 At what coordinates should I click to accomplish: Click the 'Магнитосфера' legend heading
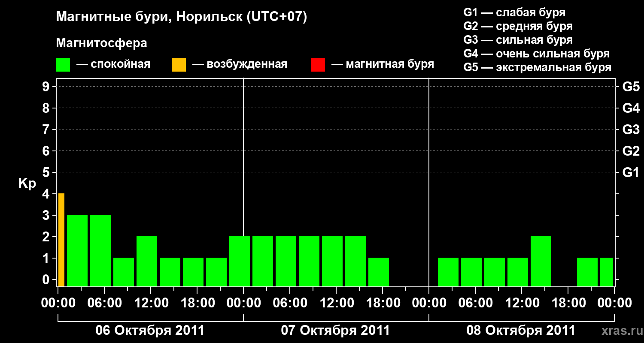pyautogui.click(x=101, y=43)
